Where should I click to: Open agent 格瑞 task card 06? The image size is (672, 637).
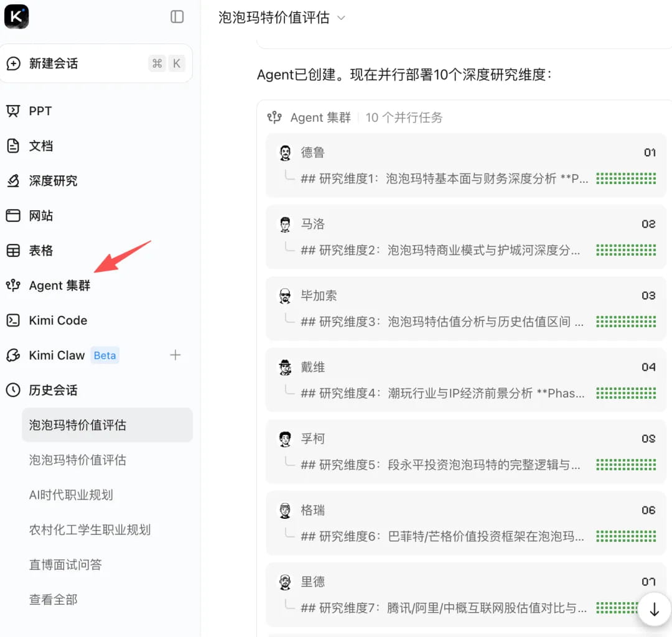pyautogui.click(x=466, y=523)
